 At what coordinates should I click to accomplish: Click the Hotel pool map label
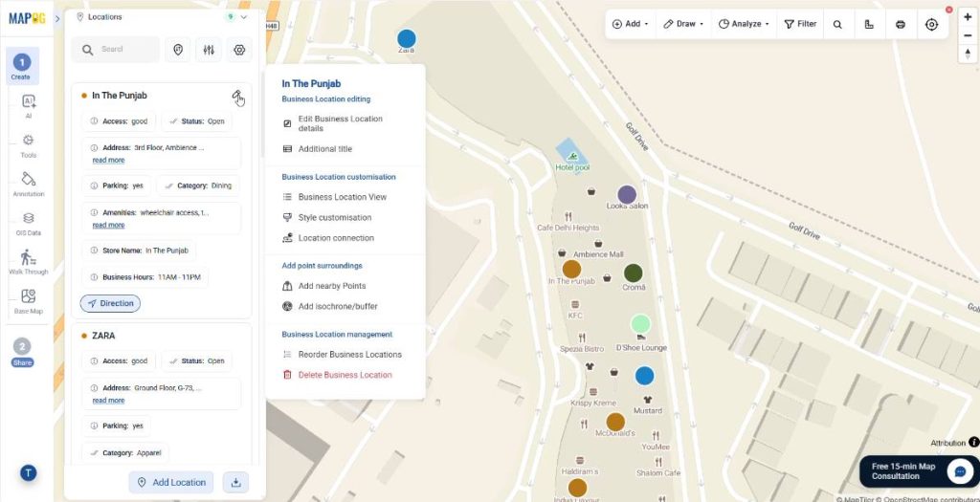coord(572,167)
